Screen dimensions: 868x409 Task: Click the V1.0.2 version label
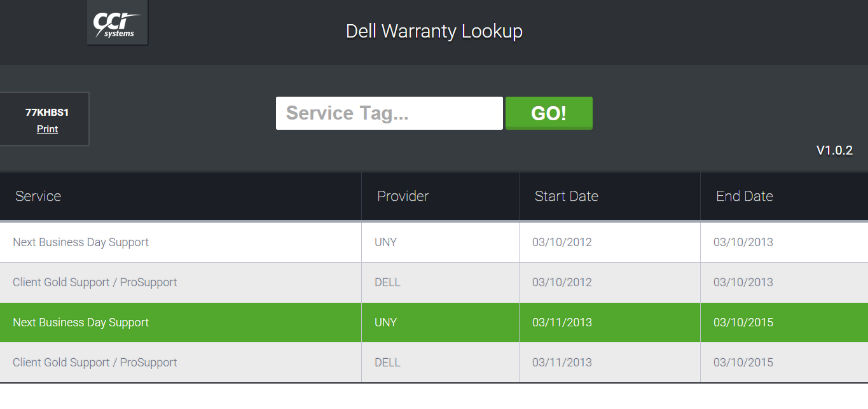point(834,151)
